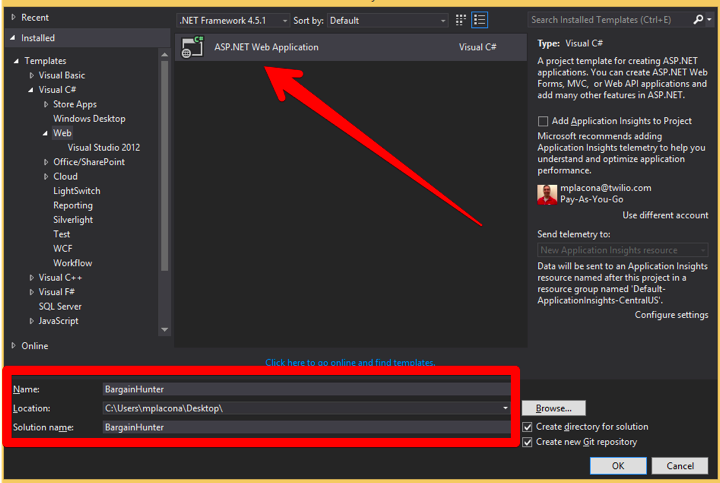Click tree scrollbar down arrow

164,330
